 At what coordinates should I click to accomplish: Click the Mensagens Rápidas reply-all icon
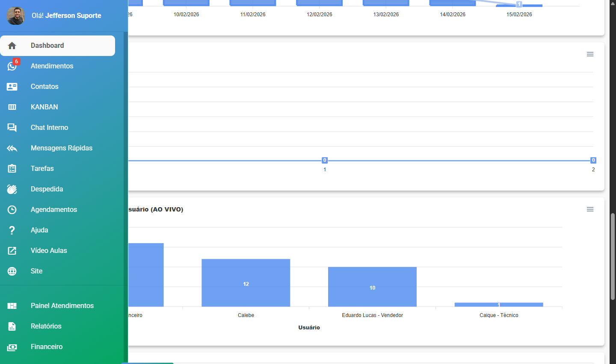12,148
